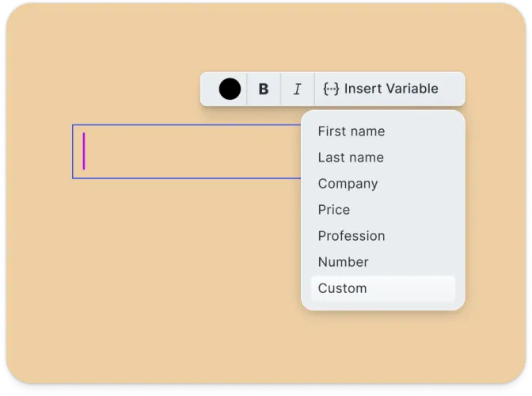532x396 pixels.
Task: Toggle bold formatting with the B icon
Action: coord(264,89)
